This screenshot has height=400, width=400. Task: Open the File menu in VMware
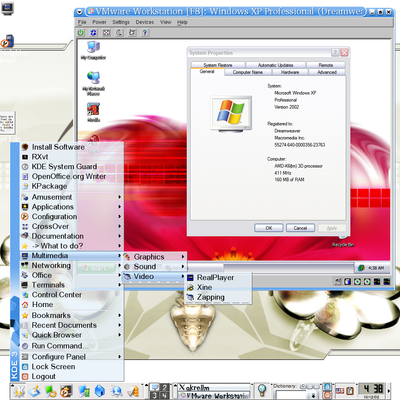[x=82, y=22]
